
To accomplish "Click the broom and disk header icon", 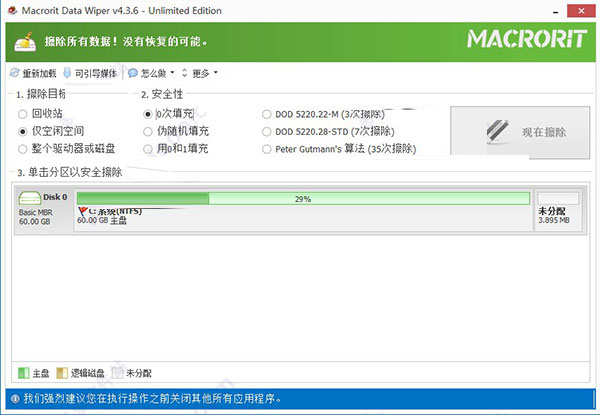I will click(x=25, y=42).
